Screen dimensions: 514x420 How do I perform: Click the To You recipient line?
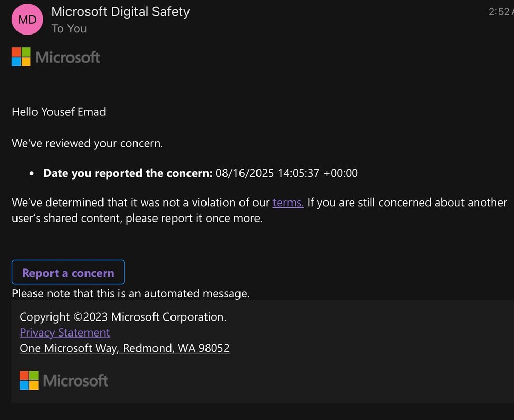click(69, 29)
